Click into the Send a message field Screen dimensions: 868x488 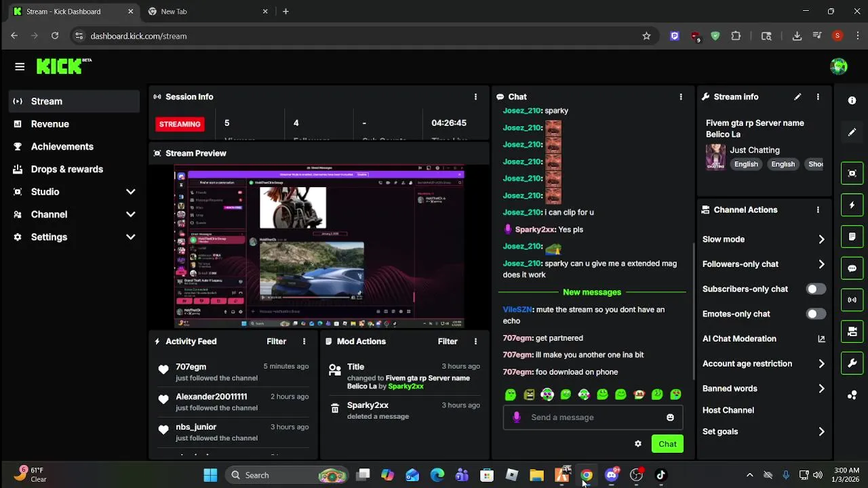593,418
